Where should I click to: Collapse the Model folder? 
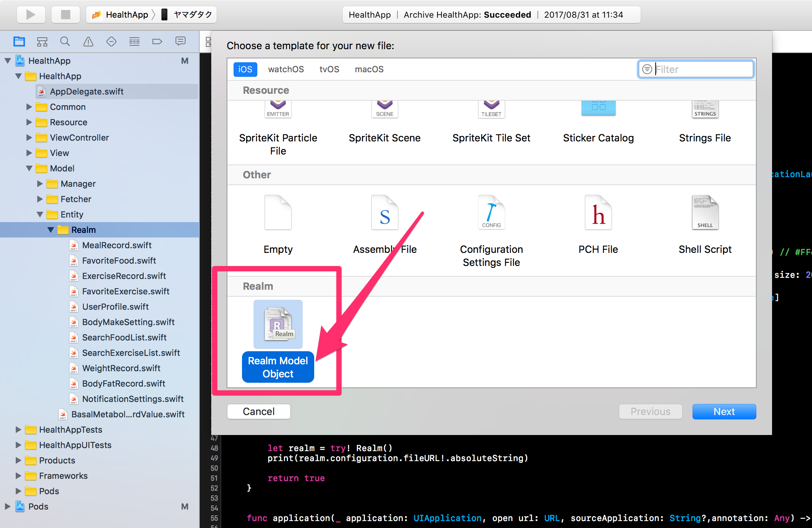29,168
